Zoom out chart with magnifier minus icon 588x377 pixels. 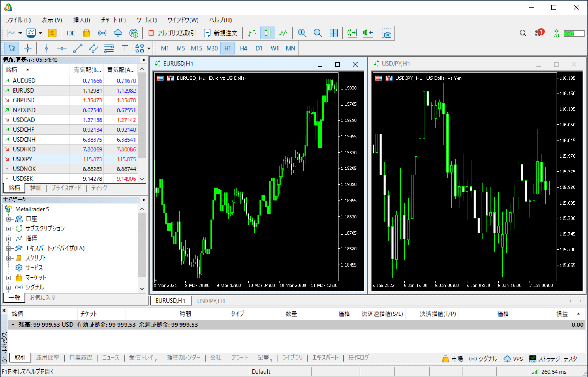318,33
